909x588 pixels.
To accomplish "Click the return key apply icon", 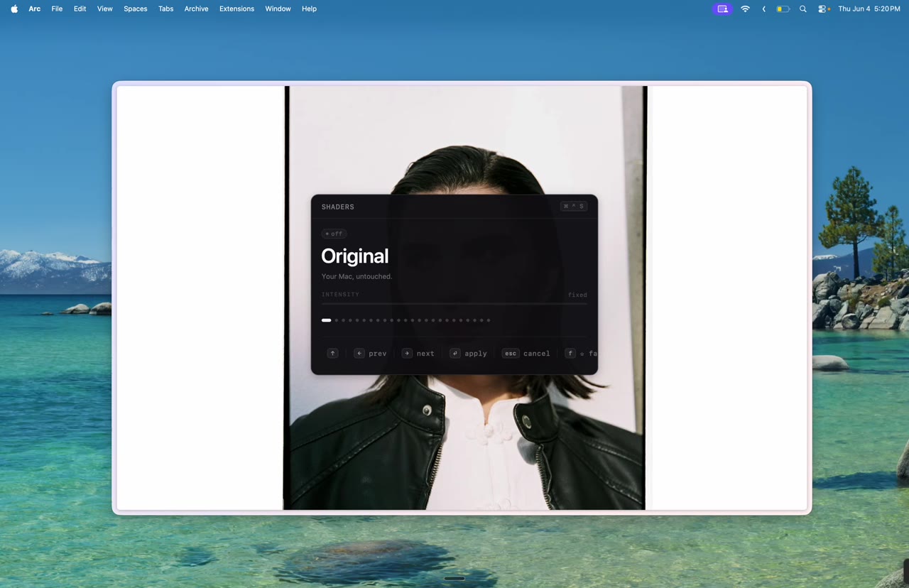I will (455, 353).
